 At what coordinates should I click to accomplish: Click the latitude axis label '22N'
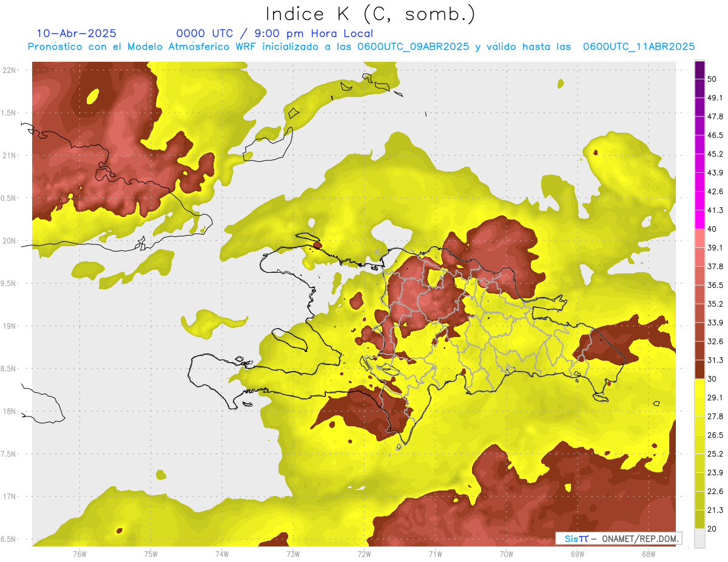click(9, 70)
